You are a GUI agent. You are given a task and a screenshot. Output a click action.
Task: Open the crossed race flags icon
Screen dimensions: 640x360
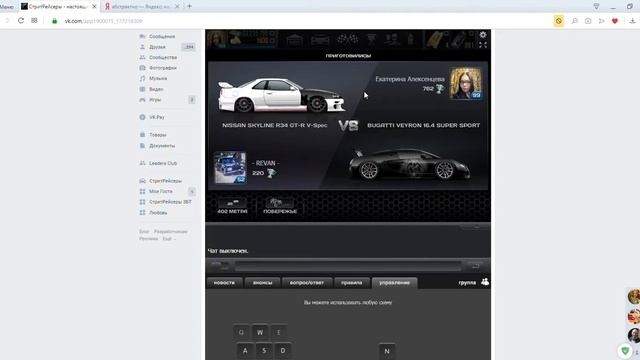pos(347,40)
